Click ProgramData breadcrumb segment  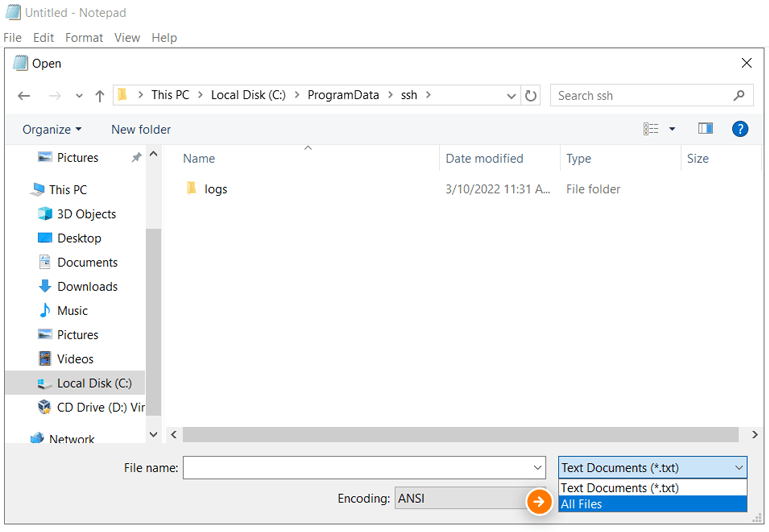[343, 95]
